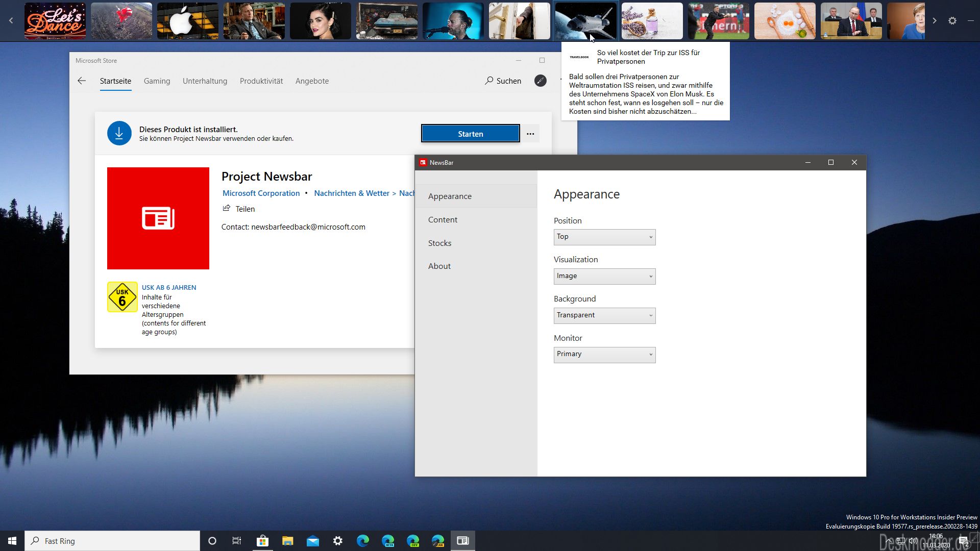Open the Apple logo news thumbnail

tap(188, 21)
